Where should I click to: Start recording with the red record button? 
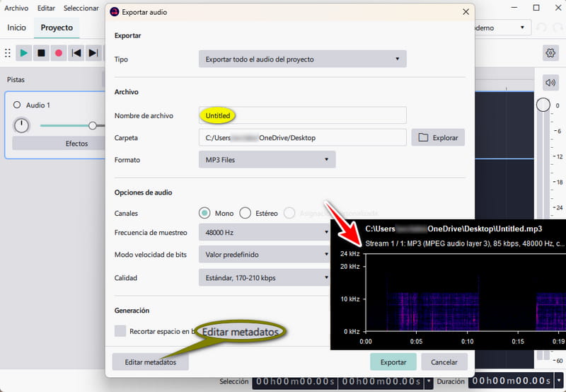click(59, 53)
